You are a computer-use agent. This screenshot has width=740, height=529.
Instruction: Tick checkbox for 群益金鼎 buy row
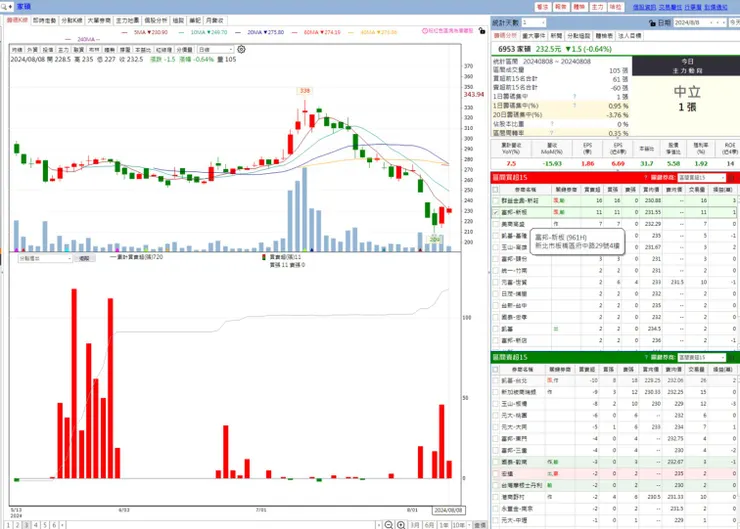[496, 201]
